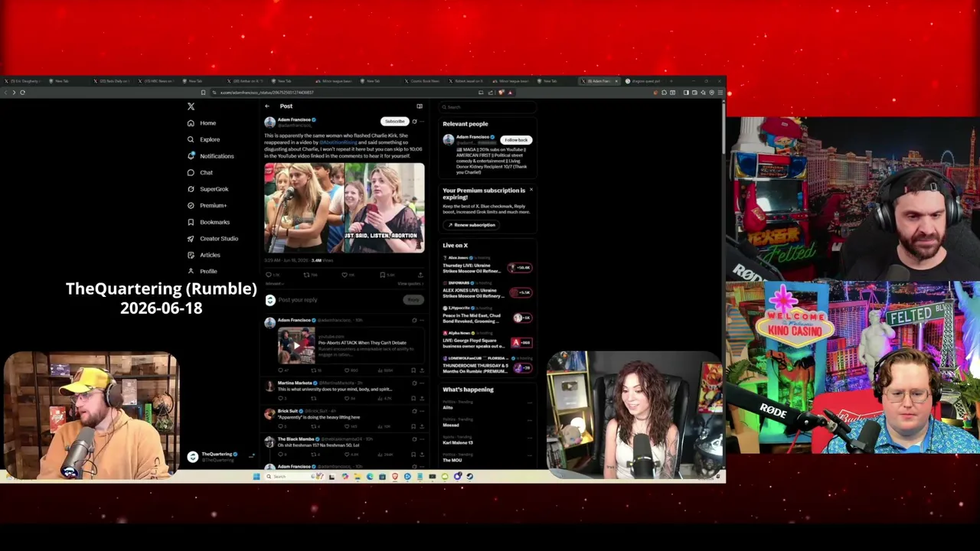Image resolution: width=980 pixels, height=551 pixels.
Task: Bookmark Martina Markota's reply
Action: pos(413,398)
